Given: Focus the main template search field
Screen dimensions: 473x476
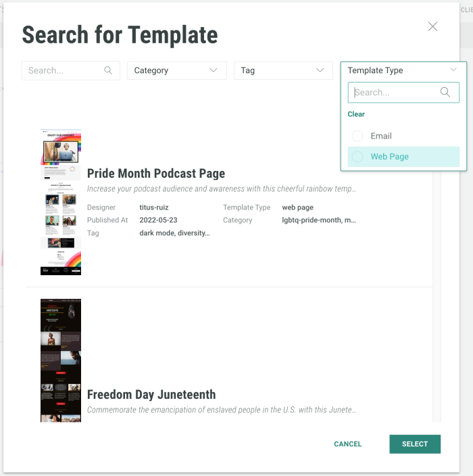Looking at the screenshot, I should pyautogui.click(x=64, y=70).
